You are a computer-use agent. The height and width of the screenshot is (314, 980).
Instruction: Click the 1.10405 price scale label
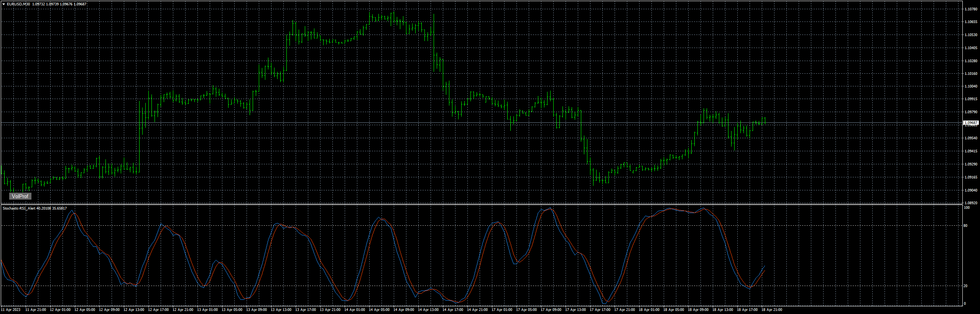[x=971, y=48]
